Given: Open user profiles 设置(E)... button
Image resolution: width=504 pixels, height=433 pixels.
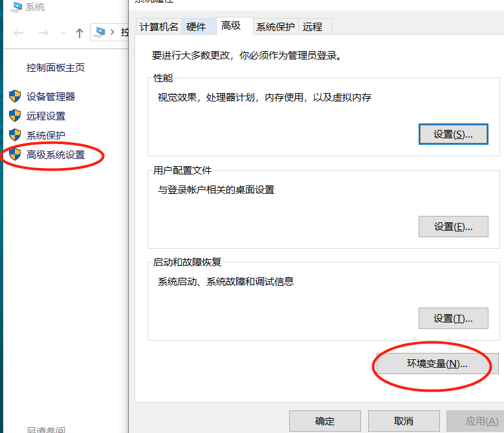Looking at the screenshot, I should pos(454,227).
